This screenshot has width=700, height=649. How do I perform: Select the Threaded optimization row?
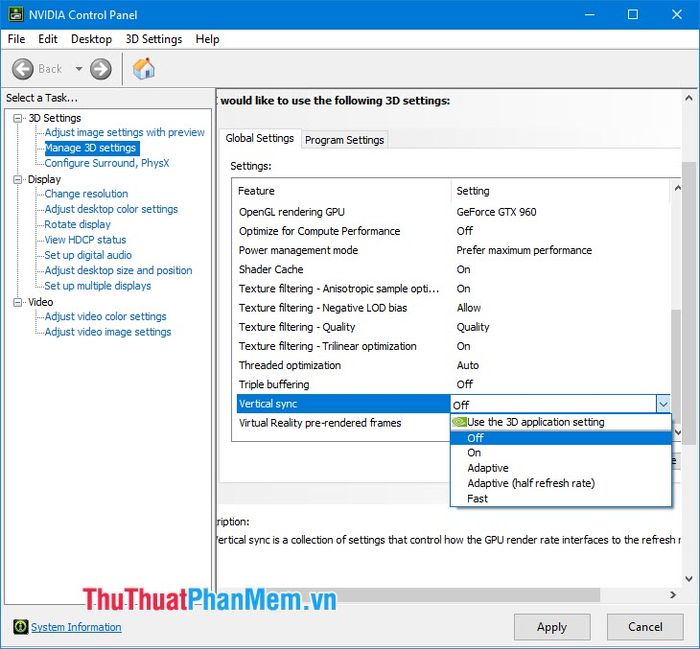click(x=453, y=366)
